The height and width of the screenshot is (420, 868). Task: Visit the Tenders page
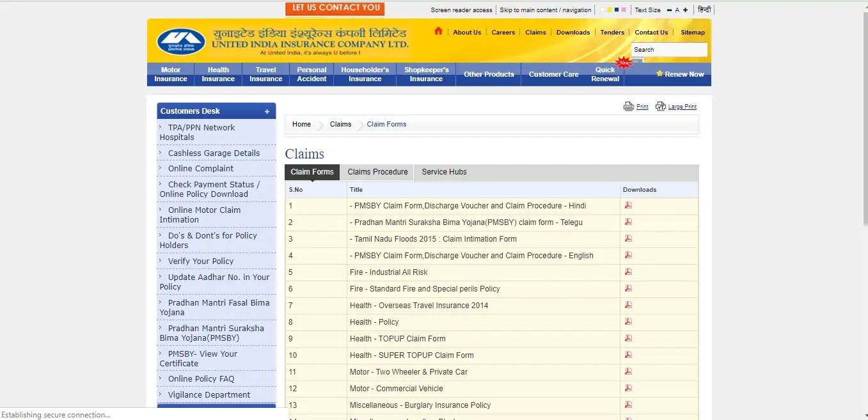pyautogui.click(x=612, y=33)
